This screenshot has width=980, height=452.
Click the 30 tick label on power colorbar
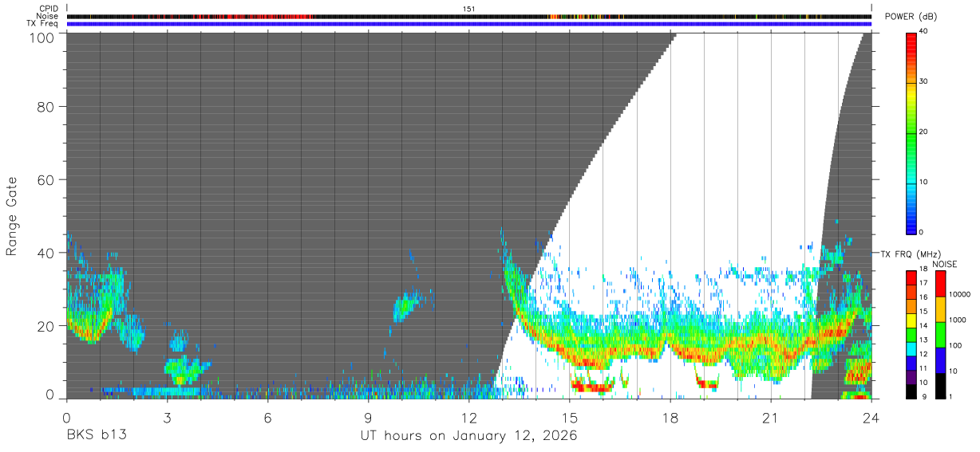pos(923,82)
